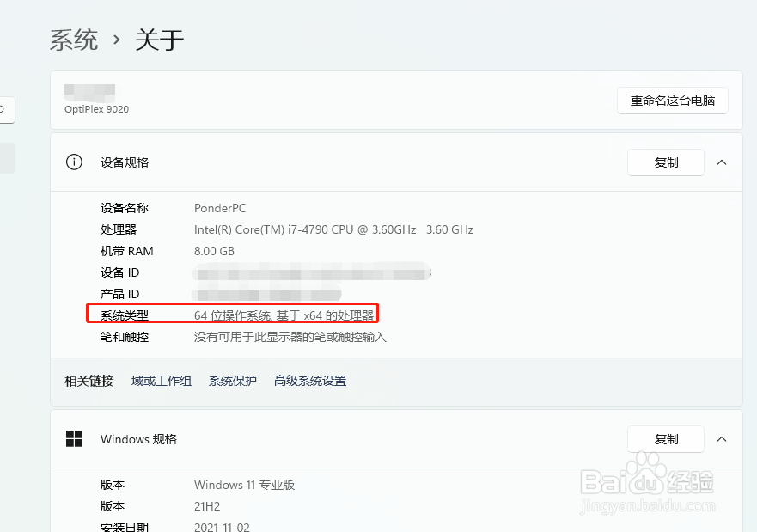Select the 2021-11-02 install date value

tap(222, 527)
